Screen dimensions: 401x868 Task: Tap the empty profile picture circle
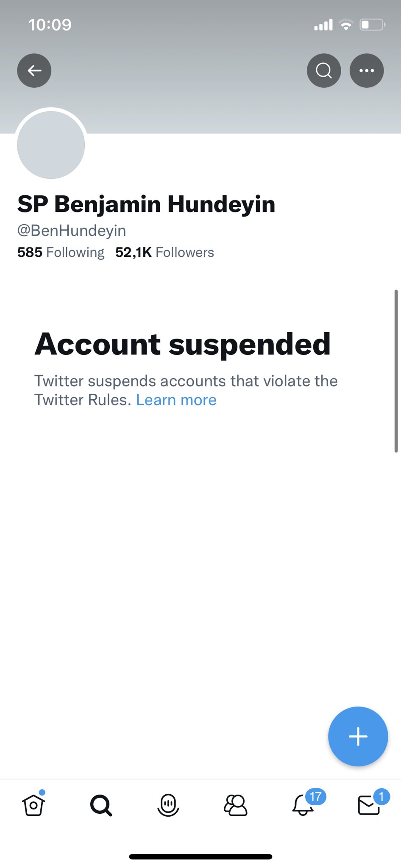pos(51,145)
